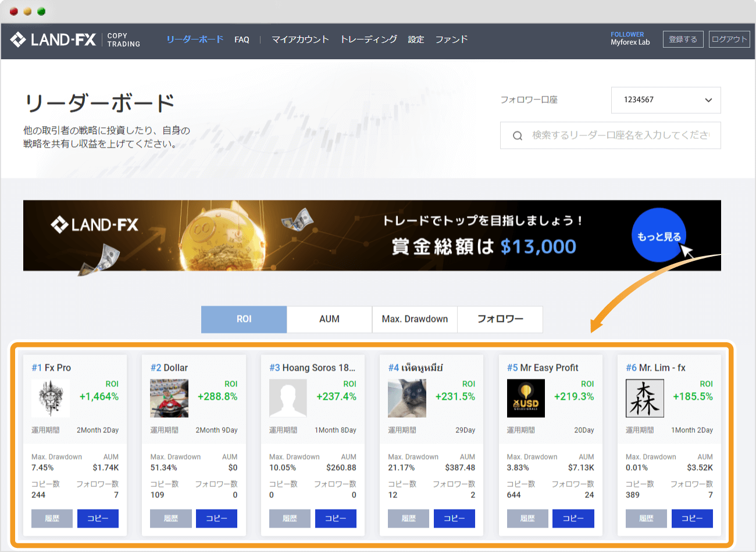Open 設定 in the top navigation
This screenshot has width=756, height=552.
point(416,40)
